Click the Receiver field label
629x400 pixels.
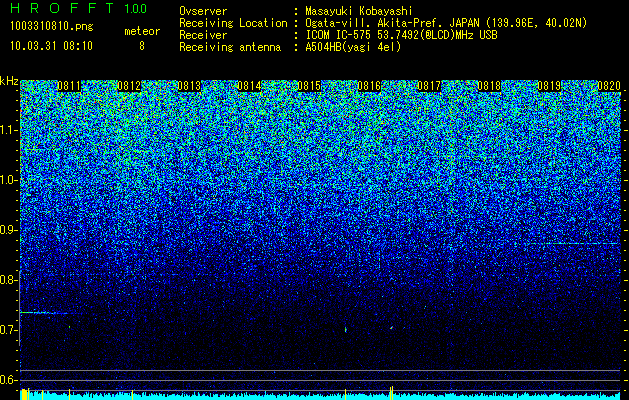click(203, 35)
